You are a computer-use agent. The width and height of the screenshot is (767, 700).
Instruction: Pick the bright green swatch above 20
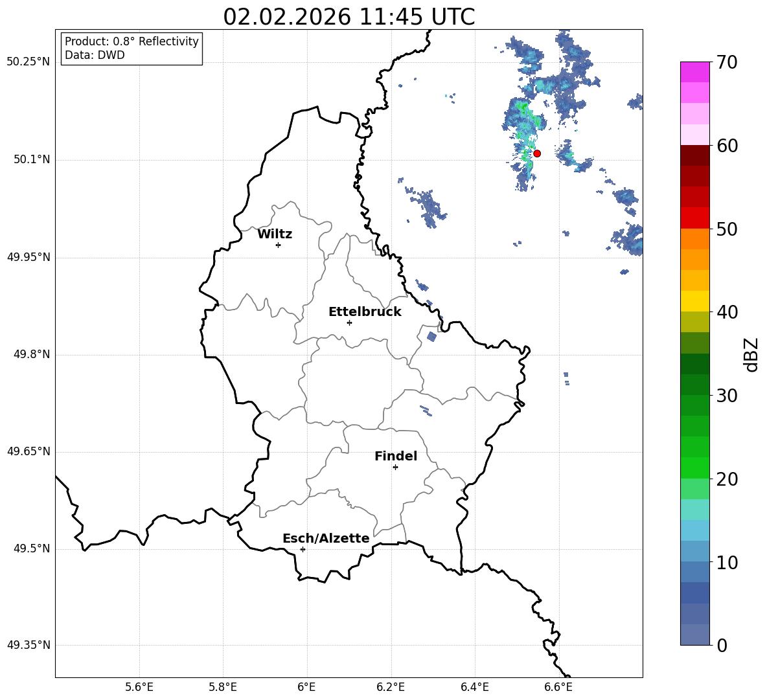click(x=694, y=468)
